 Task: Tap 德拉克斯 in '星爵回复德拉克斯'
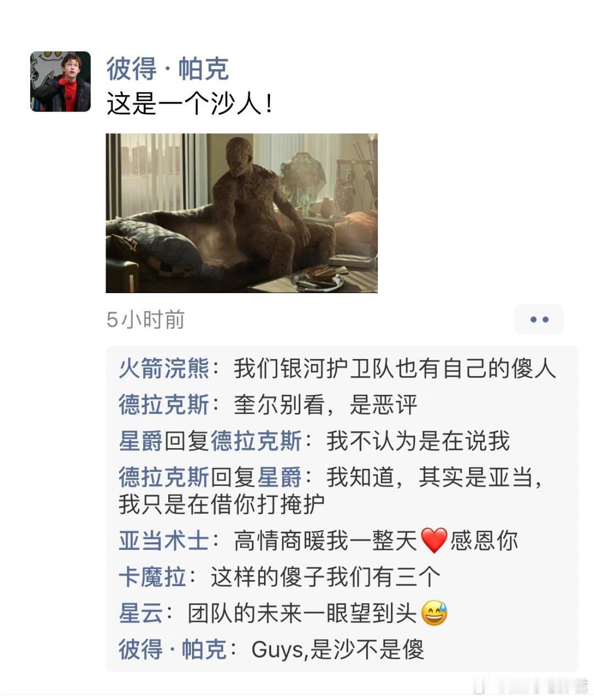coord(256,440)
